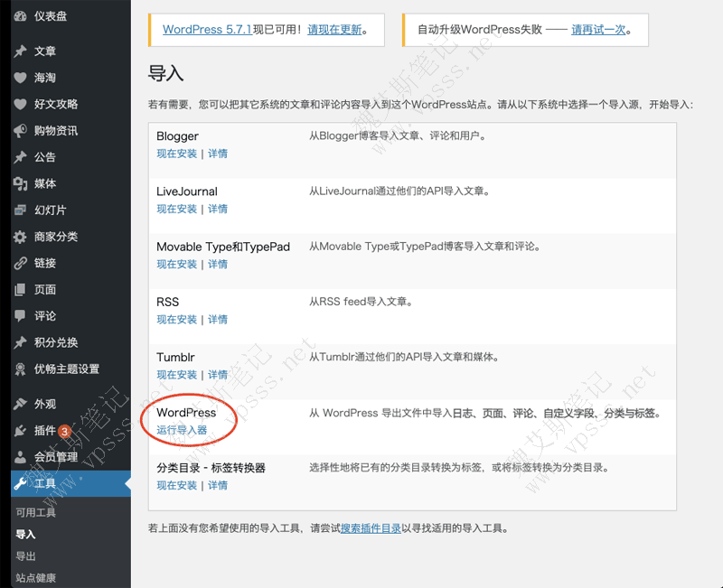The width and height of the screenshot is (723, 588).
Task: Open 可用工具 submenu item
Action: (x=35, y=512)
